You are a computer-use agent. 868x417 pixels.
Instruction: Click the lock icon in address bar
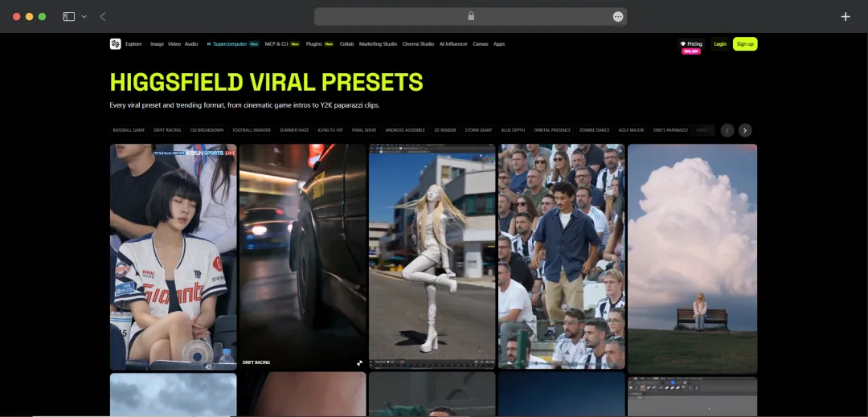point(471,16)
